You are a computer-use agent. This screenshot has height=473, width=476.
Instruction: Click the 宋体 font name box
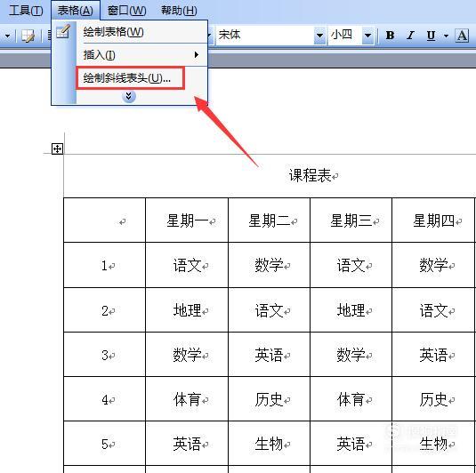pyautogui.click(x=265, y=36)
